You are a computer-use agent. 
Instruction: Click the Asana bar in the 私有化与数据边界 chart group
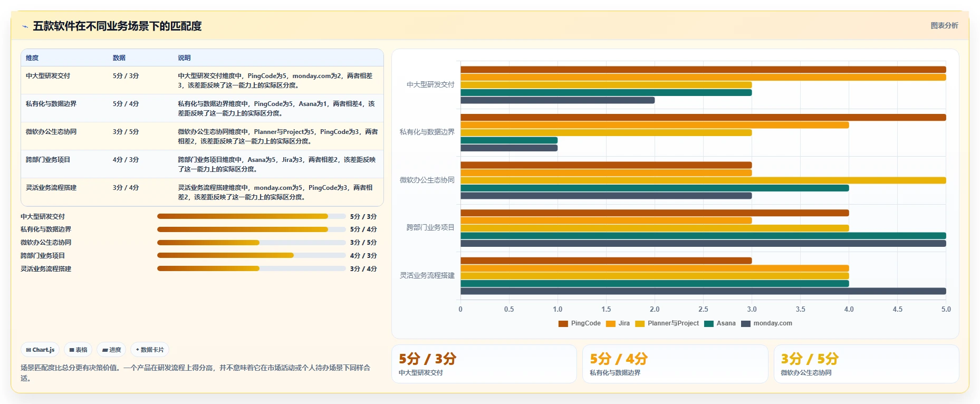(509, 140)
